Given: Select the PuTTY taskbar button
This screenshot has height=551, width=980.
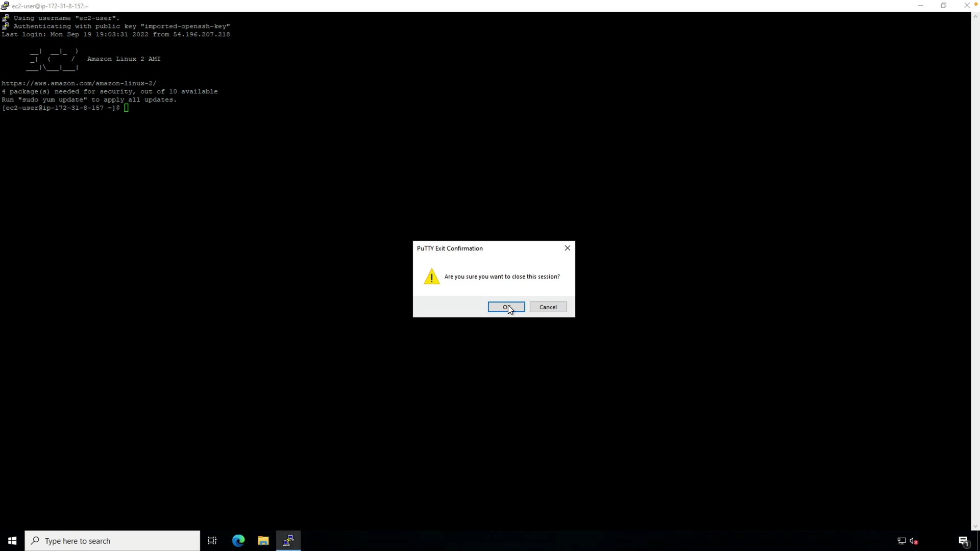Looking at the screenshot, I should [x=288, y=541].
